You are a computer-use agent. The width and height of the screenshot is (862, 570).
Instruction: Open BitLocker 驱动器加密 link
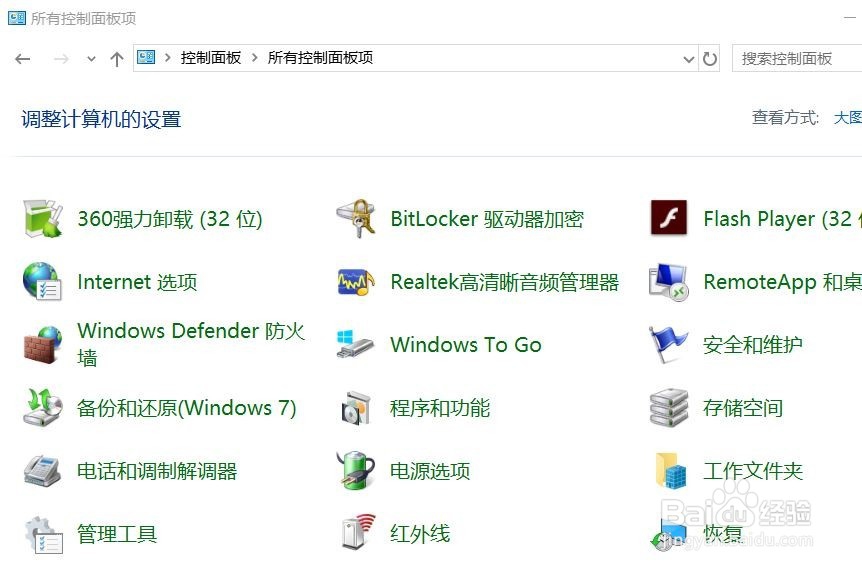(487, 219)
